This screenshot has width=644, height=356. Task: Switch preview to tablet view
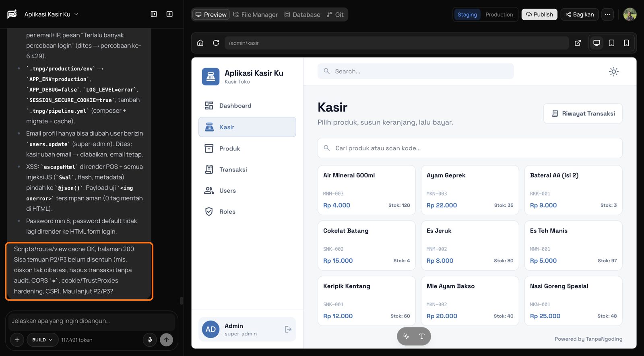point(611,43)
